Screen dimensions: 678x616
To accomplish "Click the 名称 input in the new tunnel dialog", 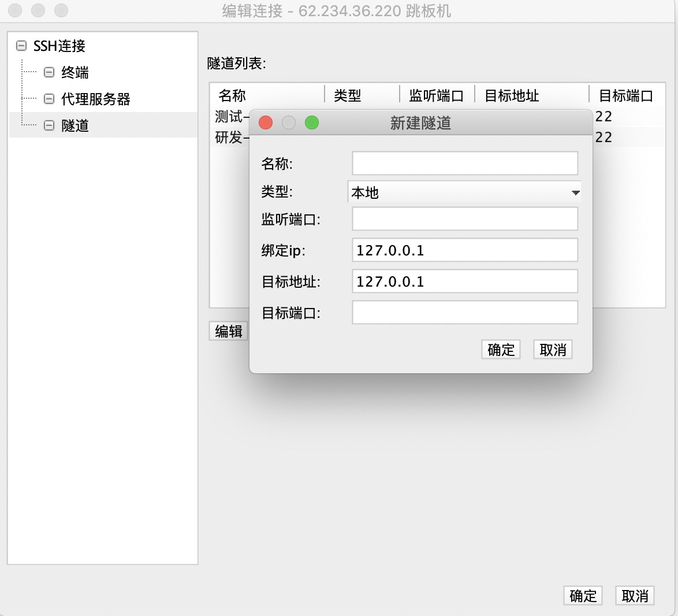I will tap(464, 163).
